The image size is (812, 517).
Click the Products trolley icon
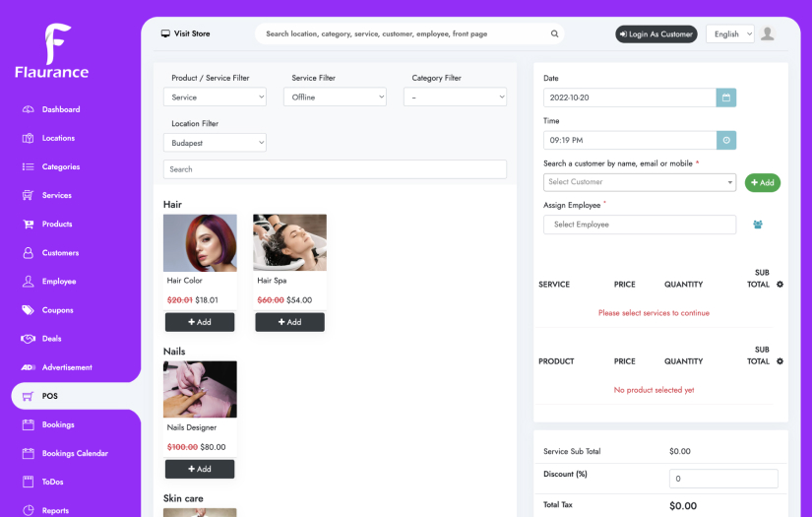point(28,224)
